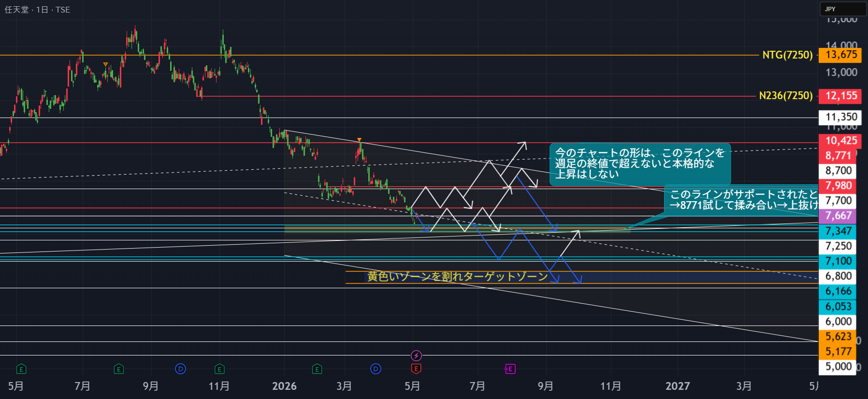
Task: Click the purple upcoming earnings E marker
Action: point(510,369)
